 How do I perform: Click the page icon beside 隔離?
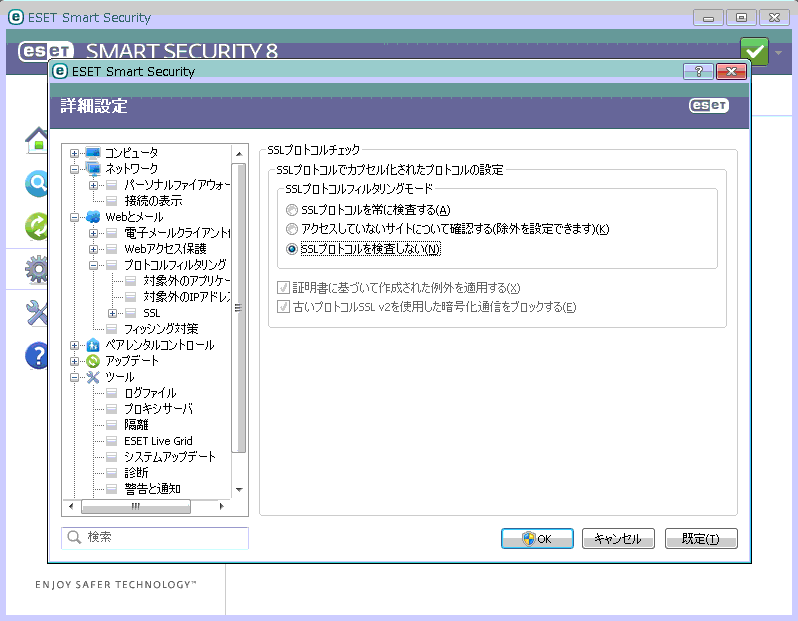(111, 425)
